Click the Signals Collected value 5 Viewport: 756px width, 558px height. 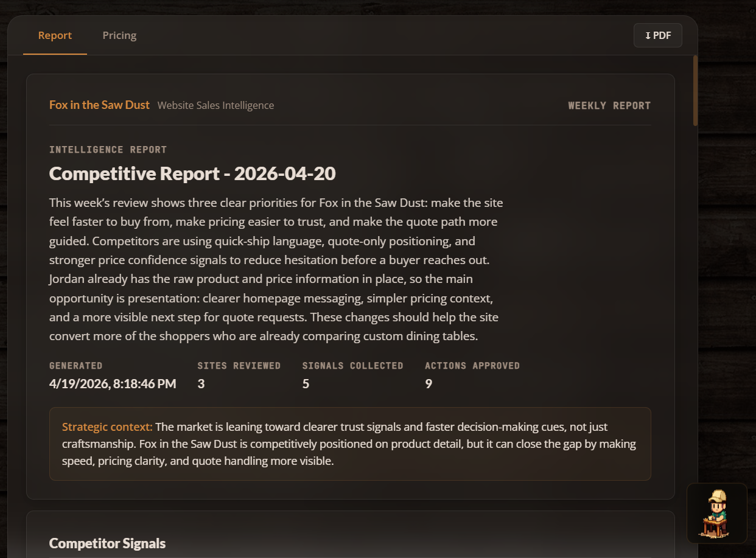click(x=306, y=384)
